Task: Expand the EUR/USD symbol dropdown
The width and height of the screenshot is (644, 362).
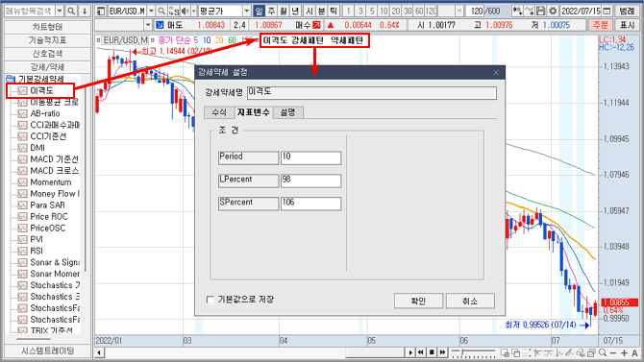Action: coord(151,11)
